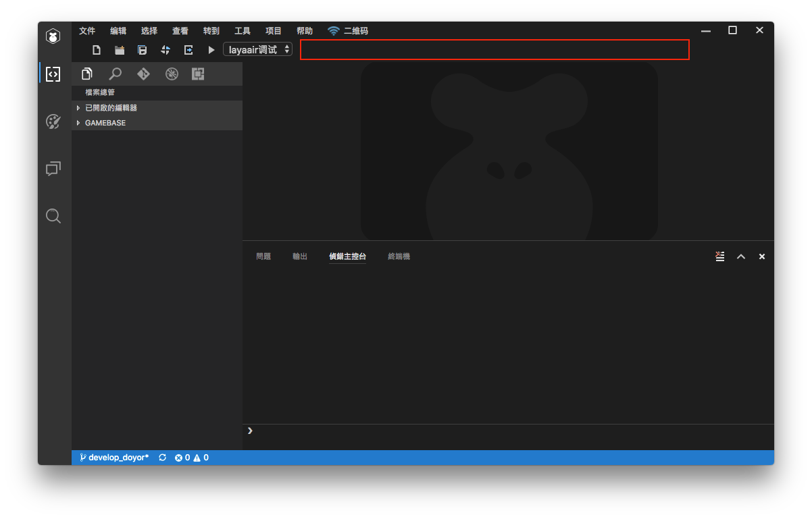Switch to the 終端機 tab

click(x=399, y=256)
